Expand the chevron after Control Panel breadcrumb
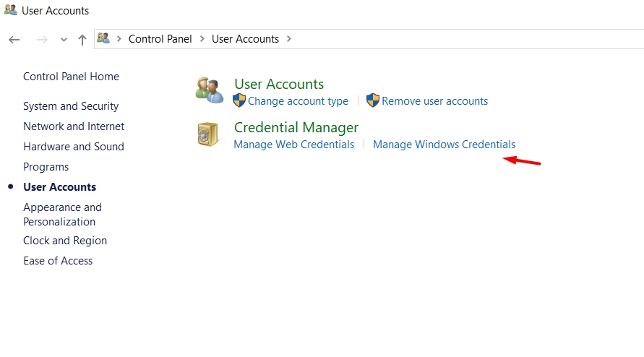The height and width of the screenshot is (357, 644). click(202, 38)
